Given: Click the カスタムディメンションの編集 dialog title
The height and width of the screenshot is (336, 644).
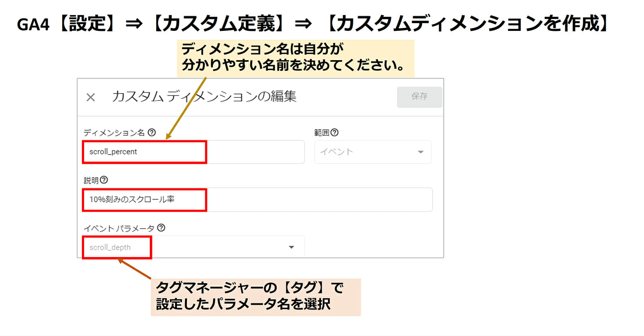Looking at the screenshot, I should pyautogui.click(x=204, y=97).
